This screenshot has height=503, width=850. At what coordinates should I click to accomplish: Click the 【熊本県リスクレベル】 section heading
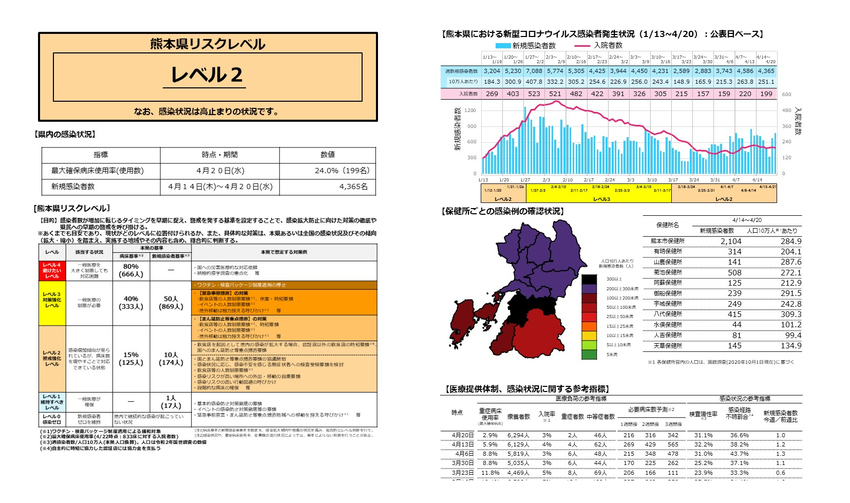[x=71, y=208]
